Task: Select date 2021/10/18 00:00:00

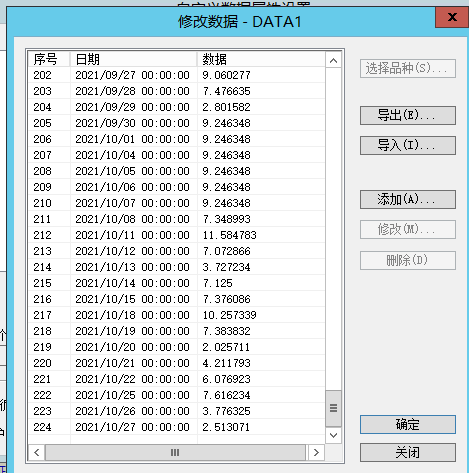Action: click(x=132, y=315)
